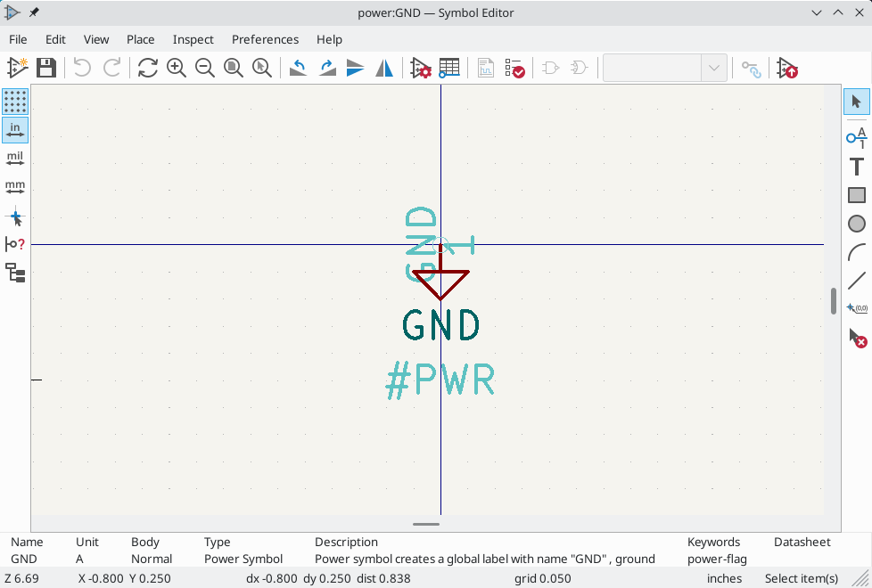Select the Text tool
The height and width of the screenshot is (588, 872).
coord(856,167)
